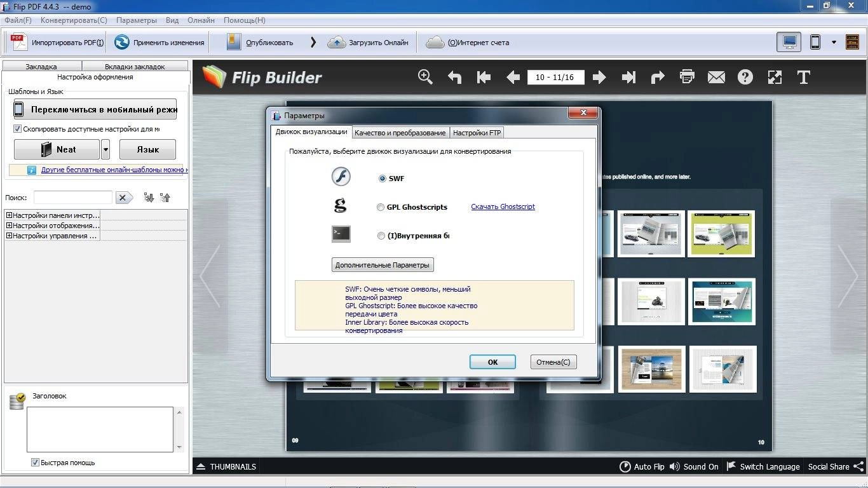Open the Онлайн menu
The image size is (868, 488).
click(x=201, y=20)
